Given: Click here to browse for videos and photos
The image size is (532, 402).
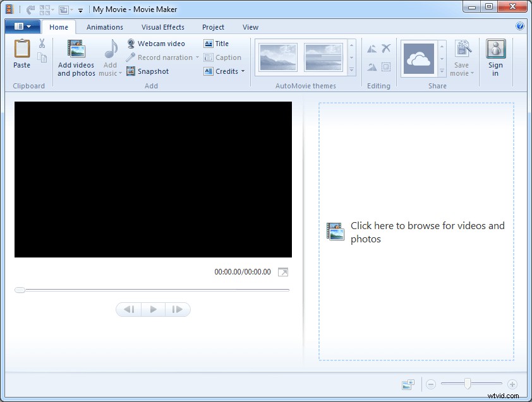Looking at the screenshot, I should pos(417,232).
